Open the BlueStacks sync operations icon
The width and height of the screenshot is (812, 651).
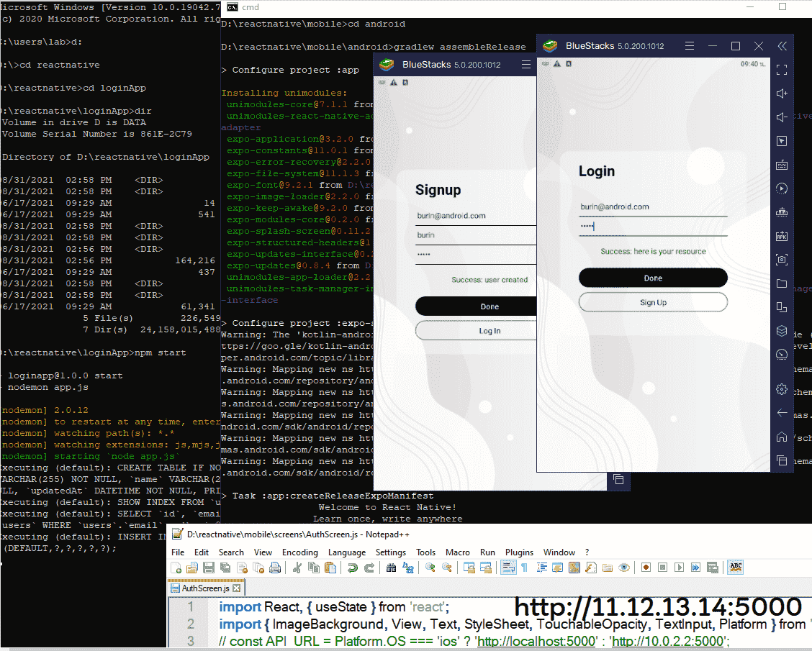(x=782, y=189)
